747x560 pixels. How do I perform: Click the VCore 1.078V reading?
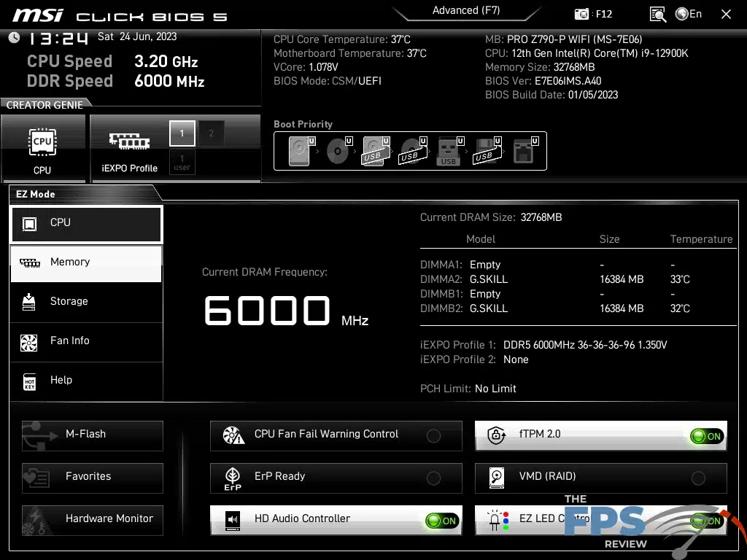(306, 67)
